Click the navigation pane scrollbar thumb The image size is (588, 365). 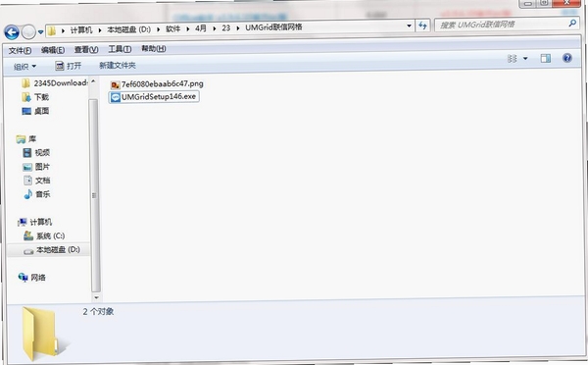point(95,195)
